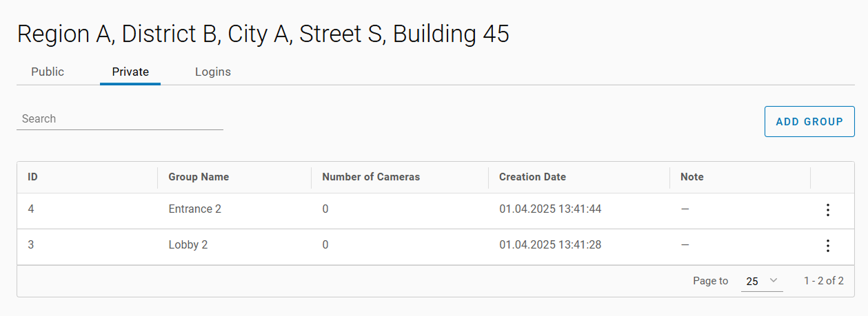
Task: Select the Private tab
Action: coord(130,72)
